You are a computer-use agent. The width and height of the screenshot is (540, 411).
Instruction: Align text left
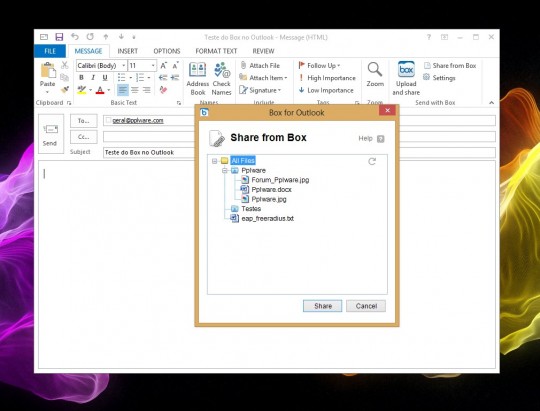pos(123,90)
